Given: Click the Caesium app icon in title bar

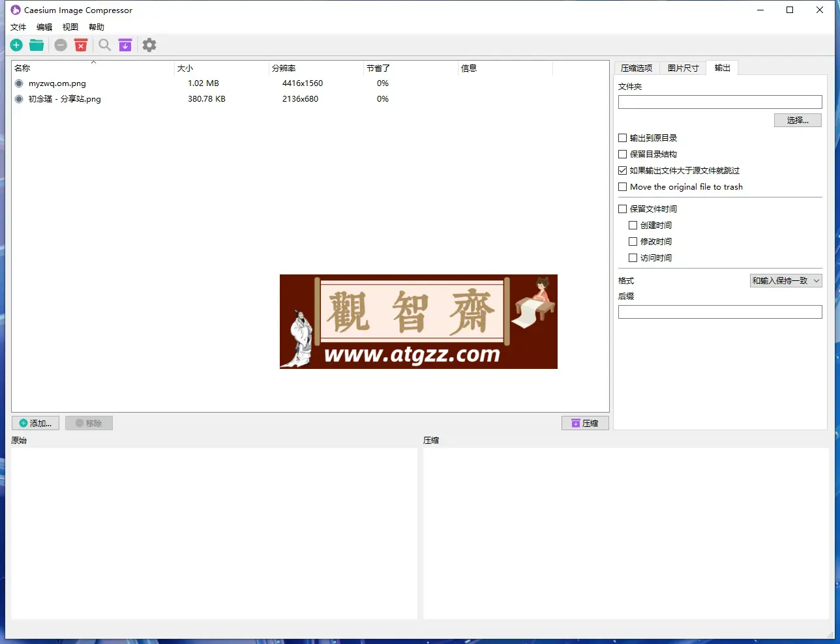Looking at the screenshot, I should [16, 10].
